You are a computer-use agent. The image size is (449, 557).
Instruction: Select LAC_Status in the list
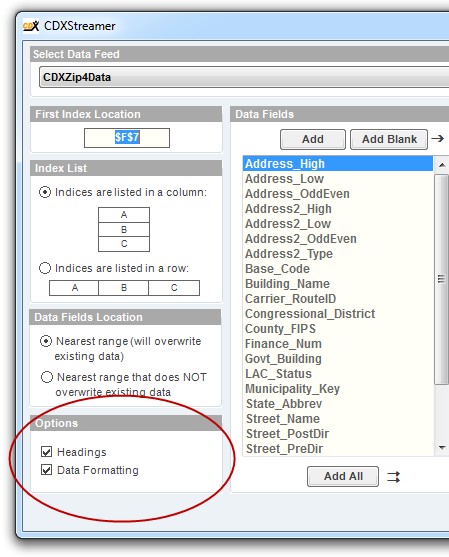click(338, 374)
